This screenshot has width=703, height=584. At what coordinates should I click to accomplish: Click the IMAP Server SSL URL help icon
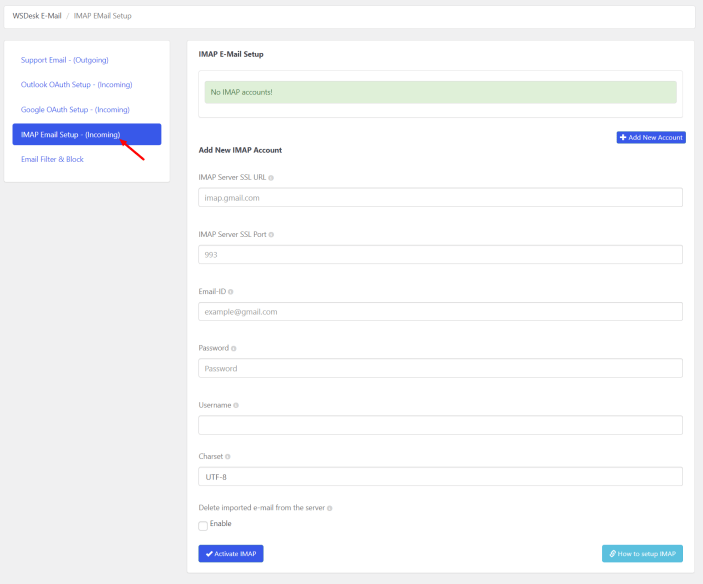click(x=271, y=177)
